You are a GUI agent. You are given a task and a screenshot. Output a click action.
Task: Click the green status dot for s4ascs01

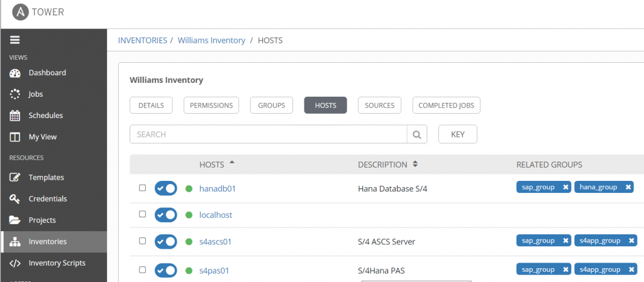pyautogui.click(x=189, y=241)
